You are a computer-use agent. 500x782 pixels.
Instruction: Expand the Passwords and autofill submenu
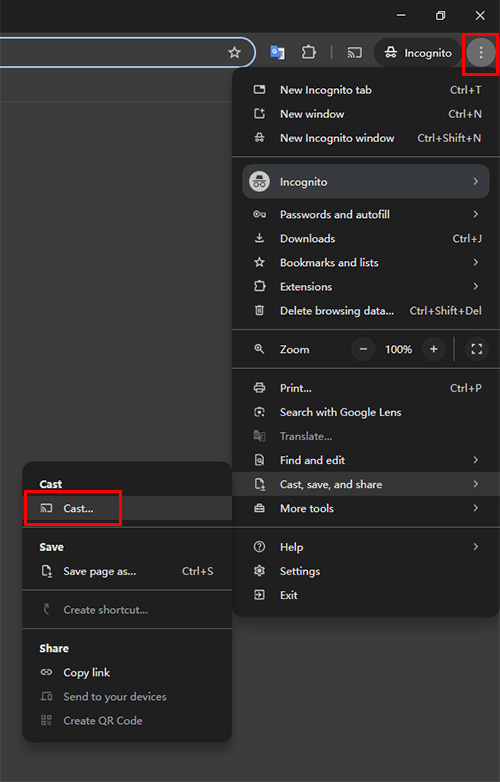[x=366, y=214]
